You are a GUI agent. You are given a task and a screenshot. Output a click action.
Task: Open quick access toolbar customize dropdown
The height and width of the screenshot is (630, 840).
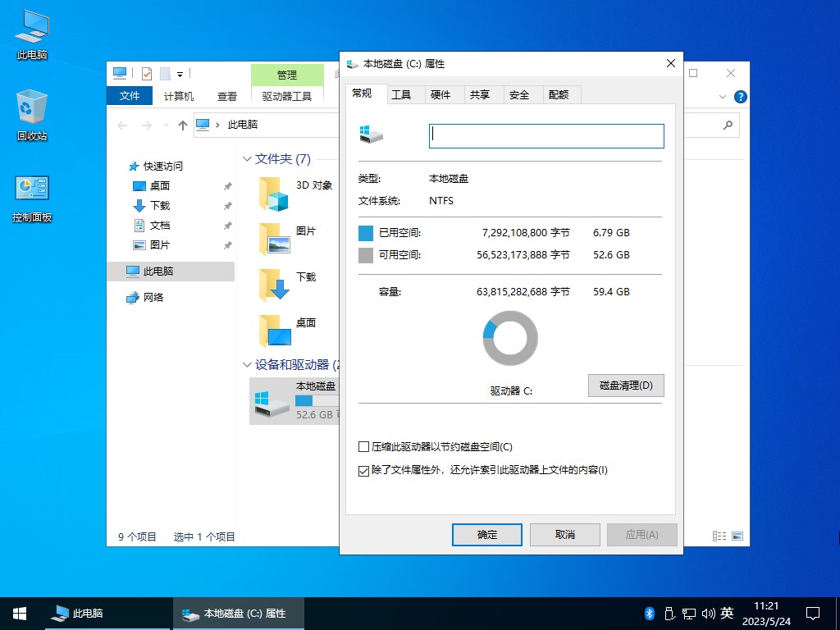180,74
